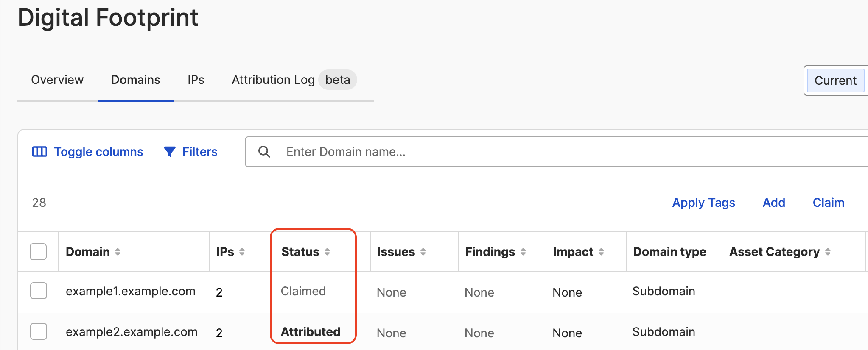
Task: Open the Current view selector
Action: point(835,81)
